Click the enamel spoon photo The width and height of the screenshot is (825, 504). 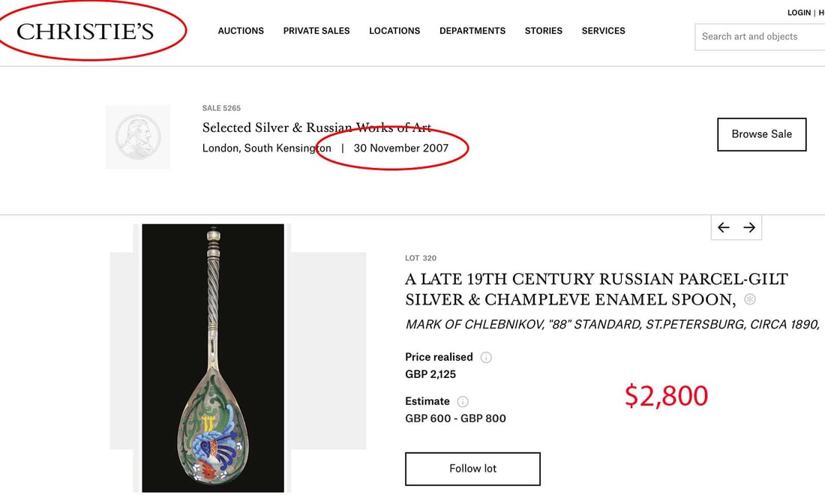click(x=212, y=358)
